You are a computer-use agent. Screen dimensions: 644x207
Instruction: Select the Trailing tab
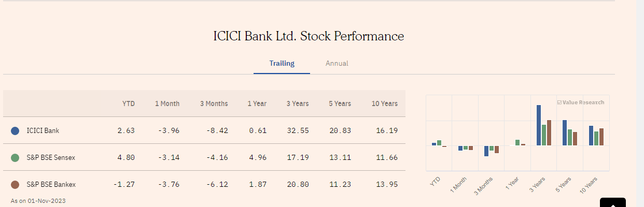[x=282, y=64]
